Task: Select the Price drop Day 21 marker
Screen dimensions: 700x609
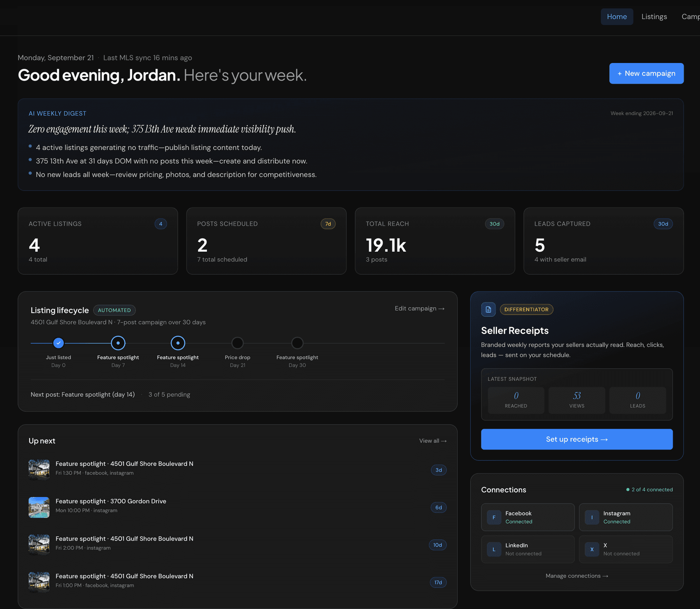Action: point(238,343)
